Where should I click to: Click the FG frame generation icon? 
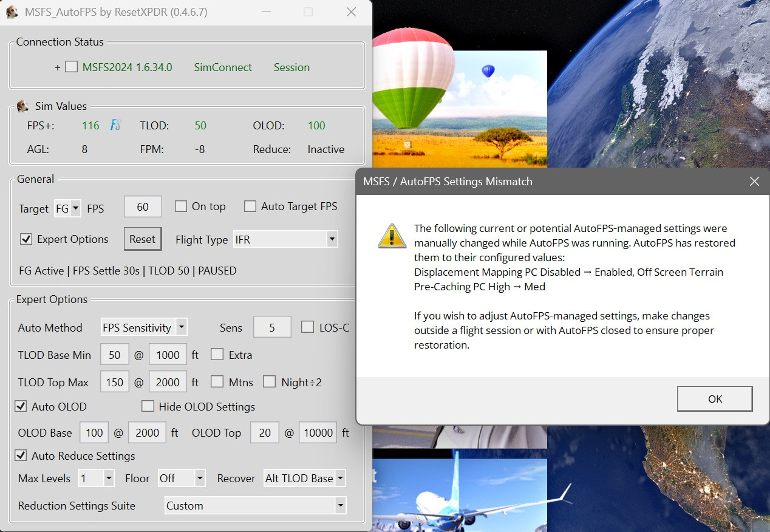pyautogui.click(x=115, y=126)
